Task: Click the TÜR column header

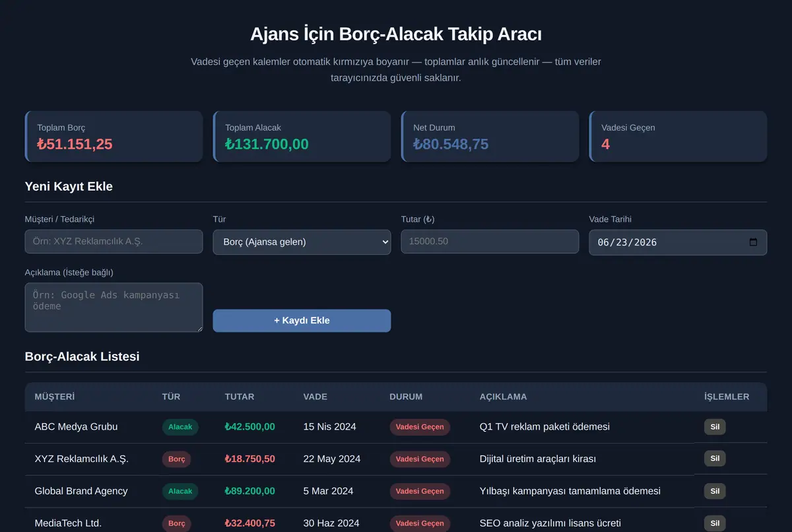Action: tap(171, 397)
